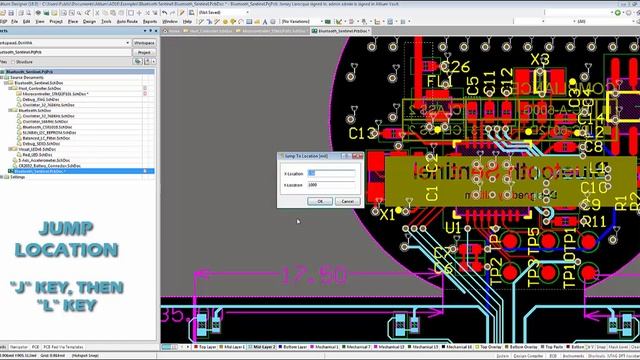
Task: Click the X-Location input field
Action: (331, 173)
